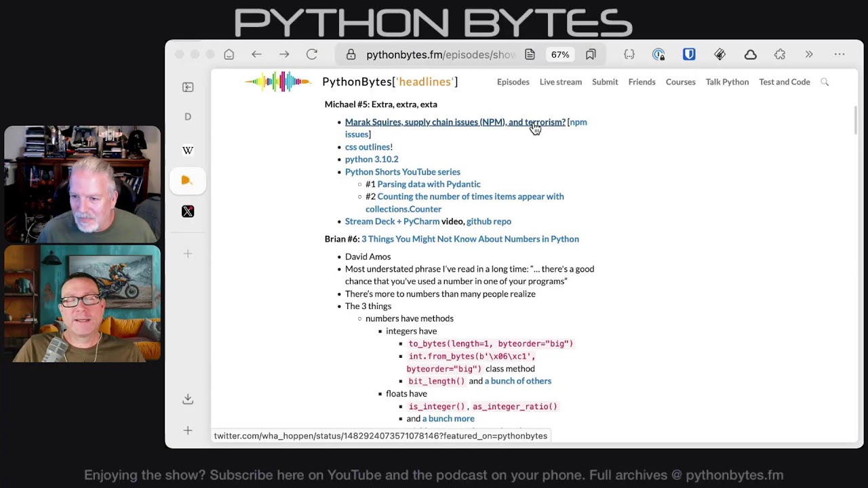
Task: Click to_bytes(length=1, byteorder="big") code
Action: (491, 344)
